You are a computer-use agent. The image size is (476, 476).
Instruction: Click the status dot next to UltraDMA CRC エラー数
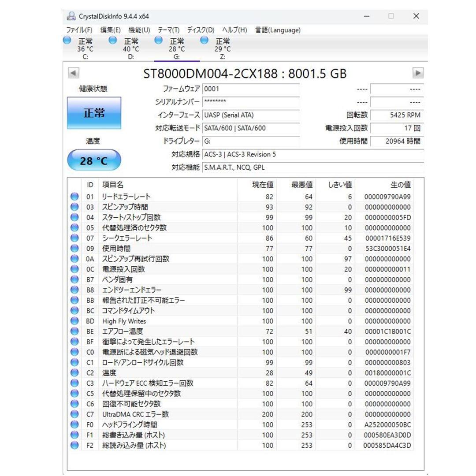pos(74,414)
